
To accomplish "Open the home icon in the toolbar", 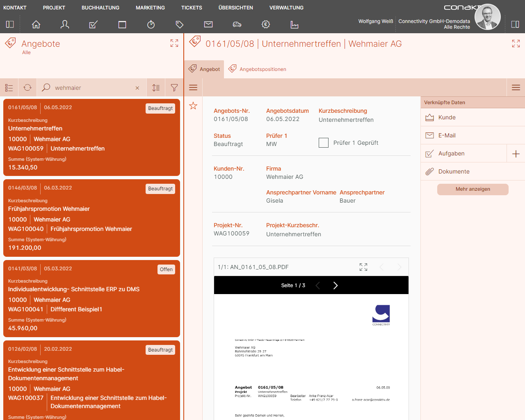I will pyautogui.click(x=36, y=25).
